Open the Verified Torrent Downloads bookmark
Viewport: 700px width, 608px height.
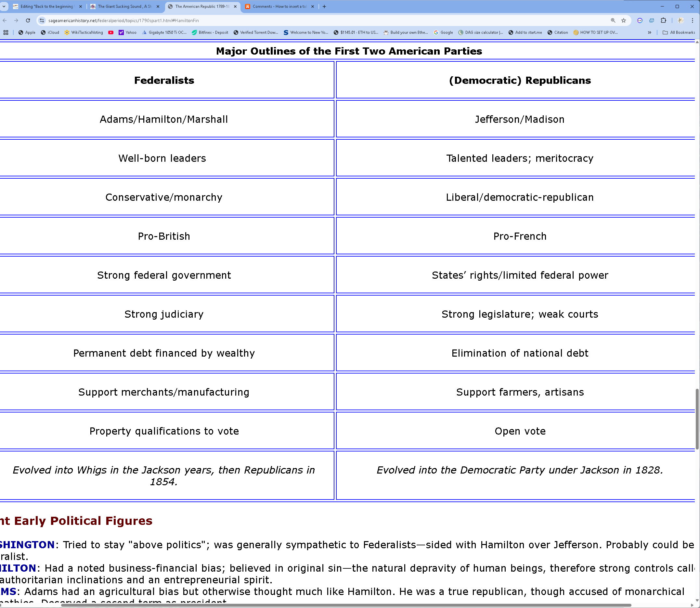click(256, 32)
